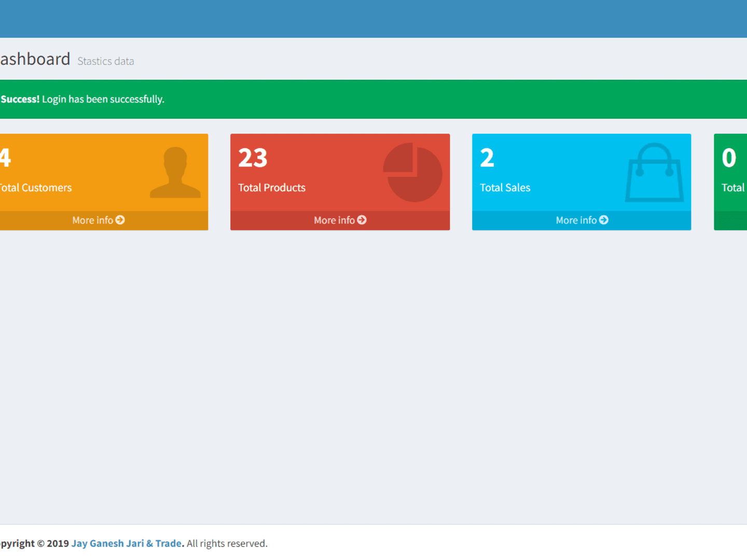747x560 pixels.
Task: Click the 'Total Customers' label
Action: (35, 188)
